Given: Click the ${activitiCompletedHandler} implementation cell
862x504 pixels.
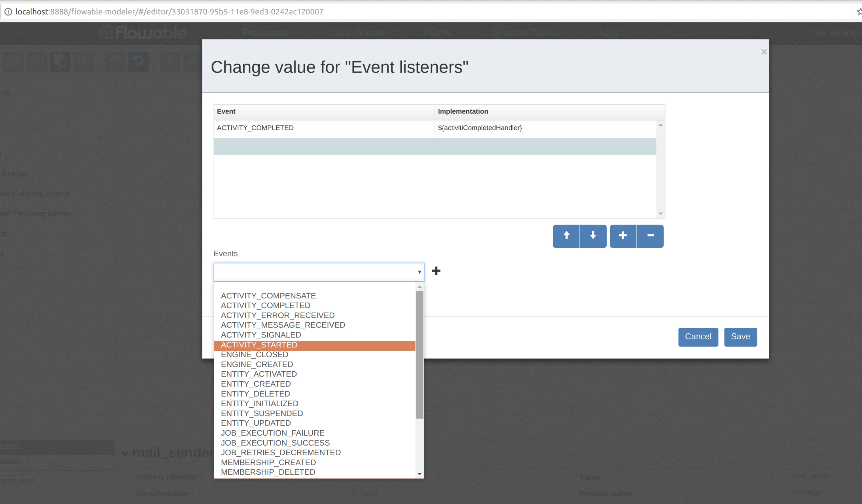Looking at the screenshot, I should 546,129.
